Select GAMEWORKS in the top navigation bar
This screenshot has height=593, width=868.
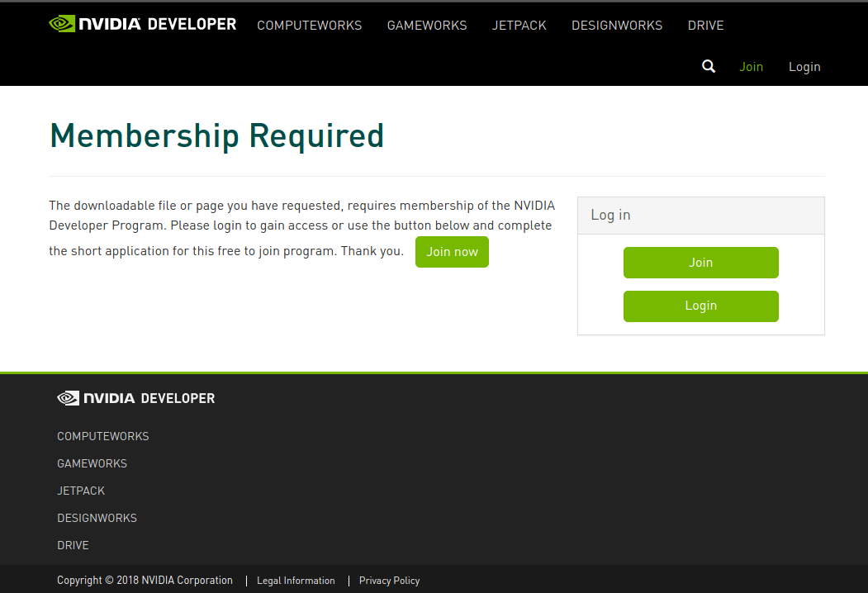click(427, 26)
